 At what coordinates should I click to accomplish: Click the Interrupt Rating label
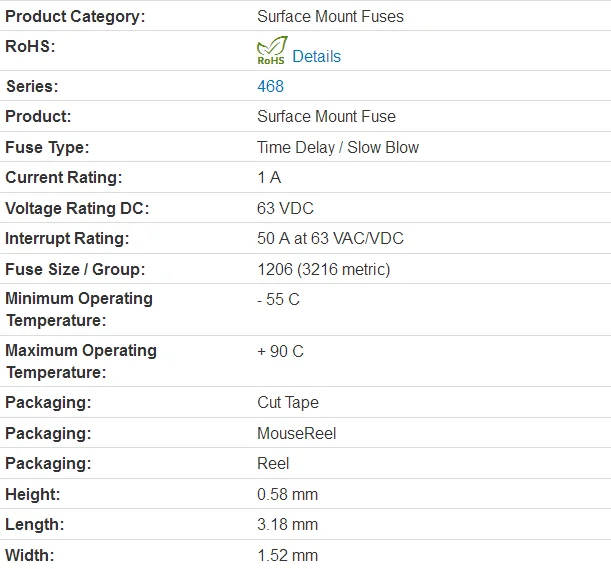click(67, 239)
